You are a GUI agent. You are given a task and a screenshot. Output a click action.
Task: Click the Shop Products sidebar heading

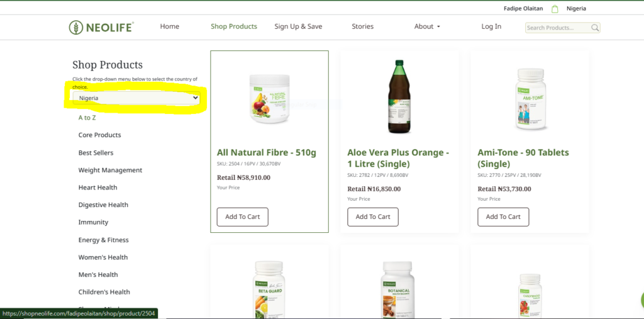click(108, 65)
